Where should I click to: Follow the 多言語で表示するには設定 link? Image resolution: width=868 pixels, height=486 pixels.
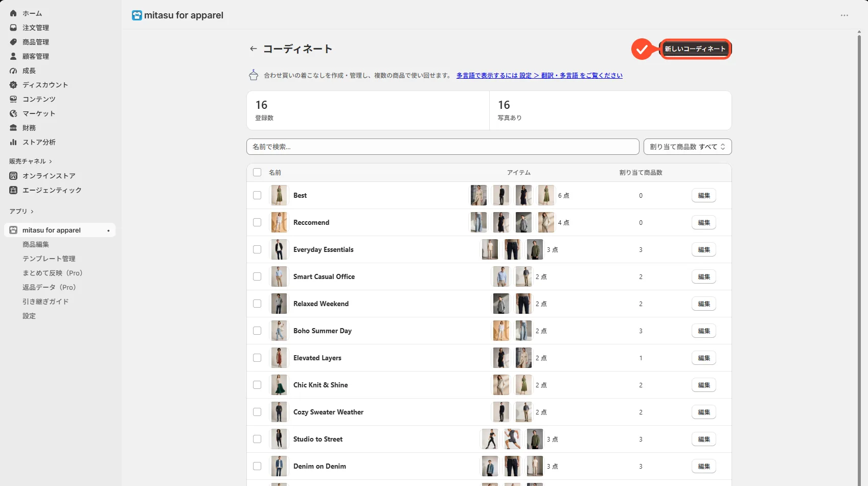(539, 75)
